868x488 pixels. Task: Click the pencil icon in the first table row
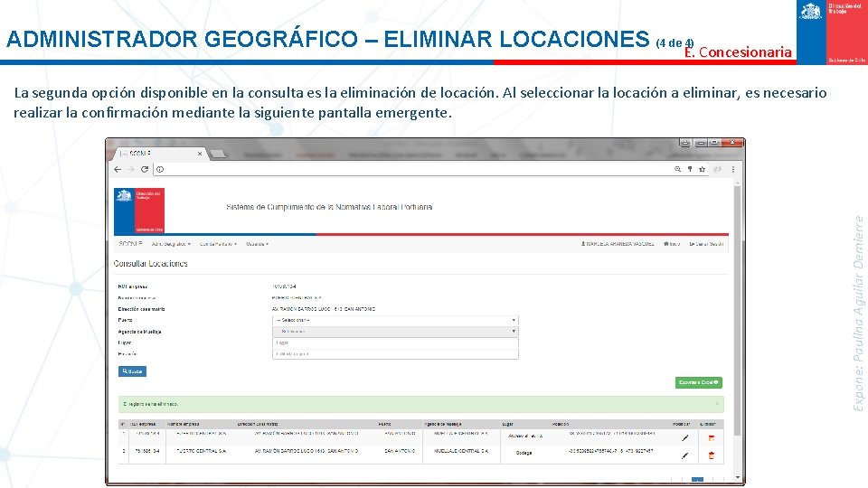[x=684, y=437]
